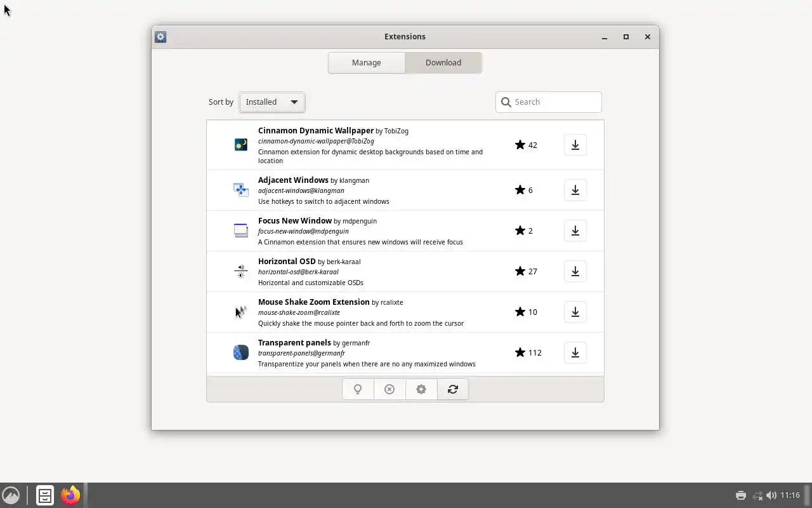Click the printer tray icon
Screen dimensions: 812x508
coord(740,495)
